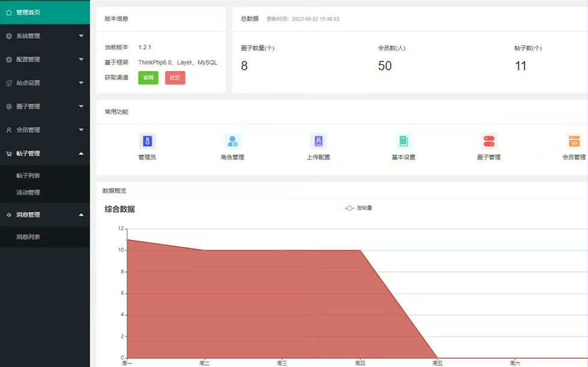Expand the 系统管理 sidebar menu arrow
588x367 pixels.
[x=81, y=36]
